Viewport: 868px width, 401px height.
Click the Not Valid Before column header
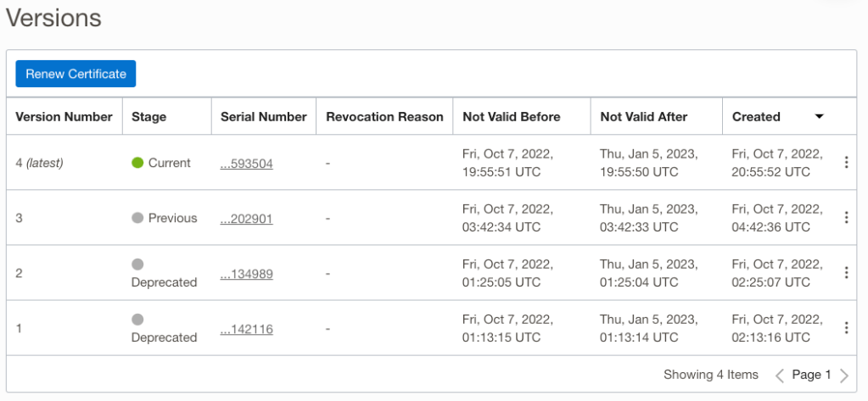[512, 117]
